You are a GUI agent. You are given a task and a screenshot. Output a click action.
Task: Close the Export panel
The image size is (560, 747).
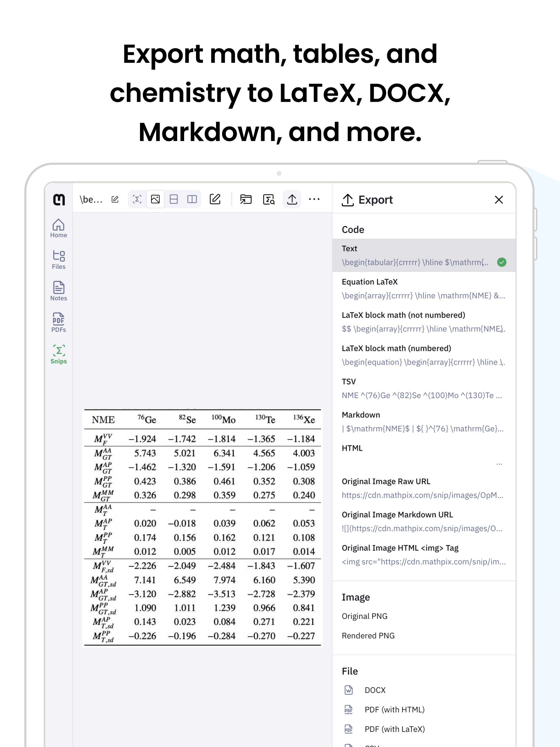(498, 200)
